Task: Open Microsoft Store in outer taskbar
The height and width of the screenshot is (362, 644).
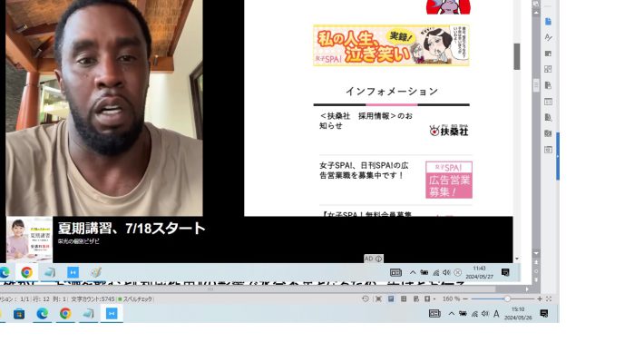Action: [x=19, y=314]
